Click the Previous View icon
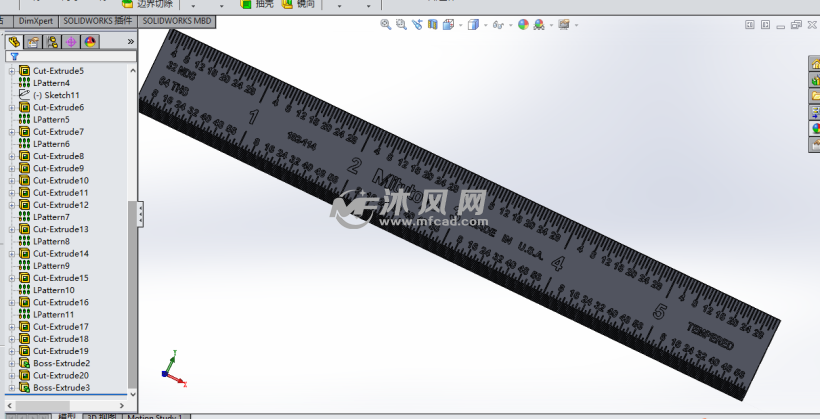This screenshot has height=419, width=820. tap(417, 24)
